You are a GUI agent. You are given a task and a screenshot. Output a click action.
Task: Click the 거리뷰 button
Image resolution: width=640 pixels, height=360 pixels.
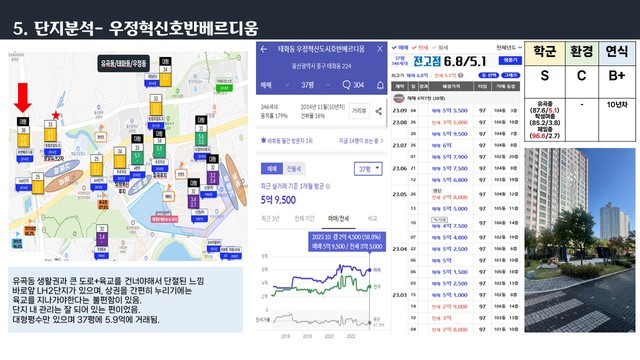tap(359, 111)
